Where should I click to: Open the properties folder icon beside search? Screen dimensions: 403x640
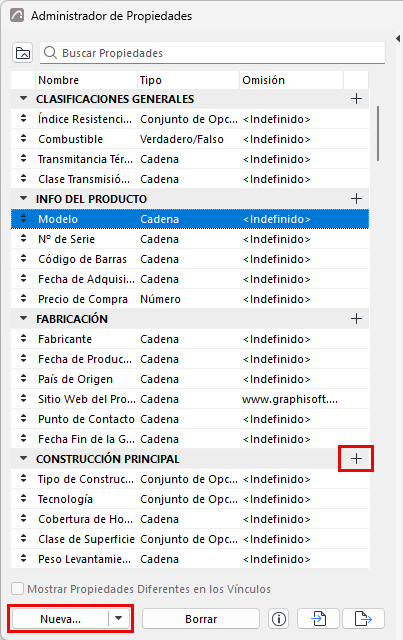click(x=23, y=53)
